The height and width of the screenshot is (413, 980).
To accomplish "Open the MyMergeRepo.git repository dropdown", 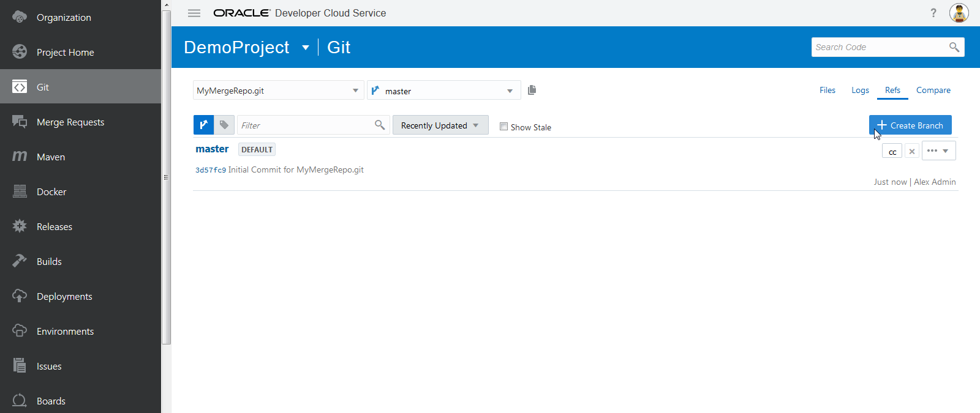I will [279, 90].
